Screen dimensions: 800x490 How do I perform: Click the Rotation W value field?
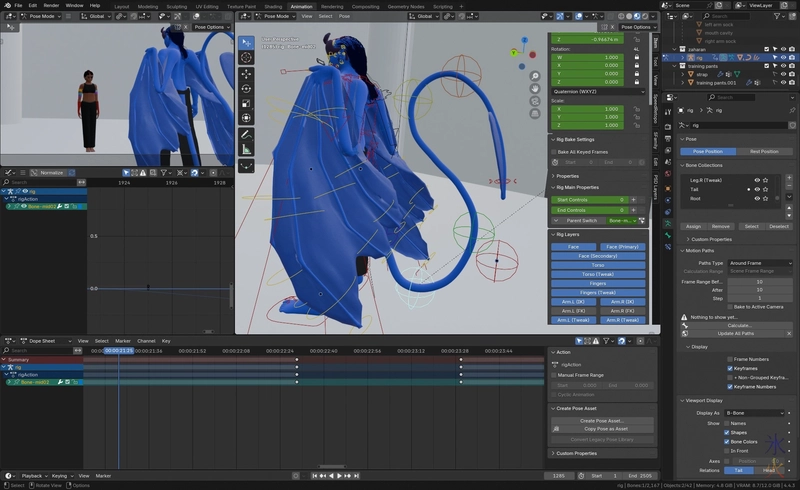[x=588, y=57]
